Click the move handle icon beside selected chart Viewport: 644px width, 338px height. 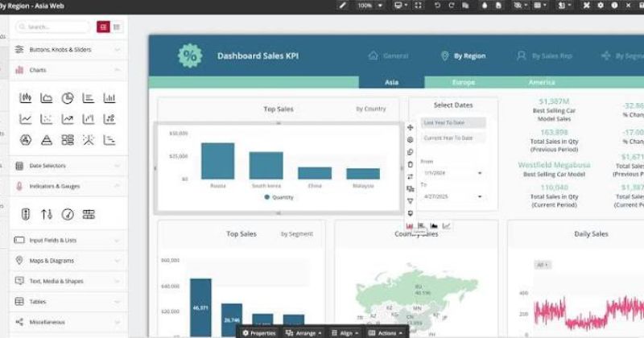pos(410,128)
